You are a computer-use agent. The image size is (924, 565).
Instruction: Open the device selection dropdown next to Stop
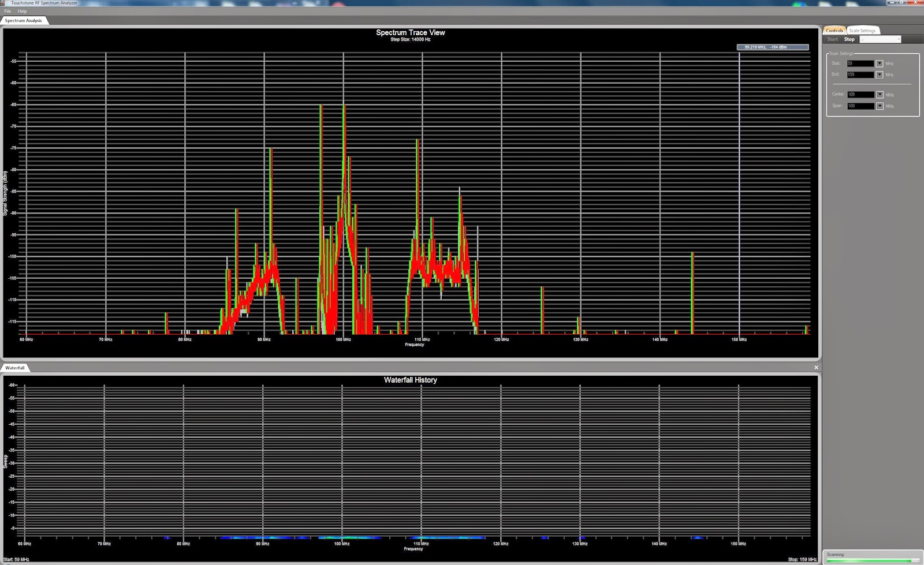coord(898,39)
